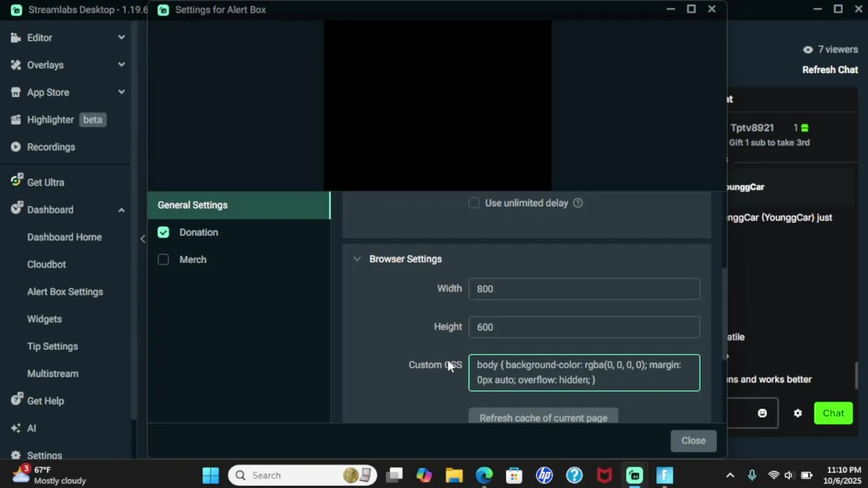
Task: Go to Alert Box Settings
Action: pyautogui.click(x=65, y=291)
